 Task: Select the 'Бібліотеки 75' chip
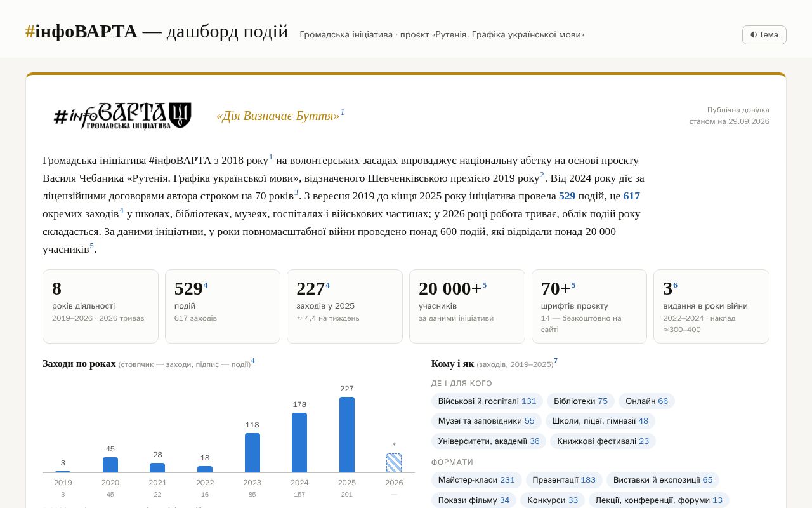580,401
